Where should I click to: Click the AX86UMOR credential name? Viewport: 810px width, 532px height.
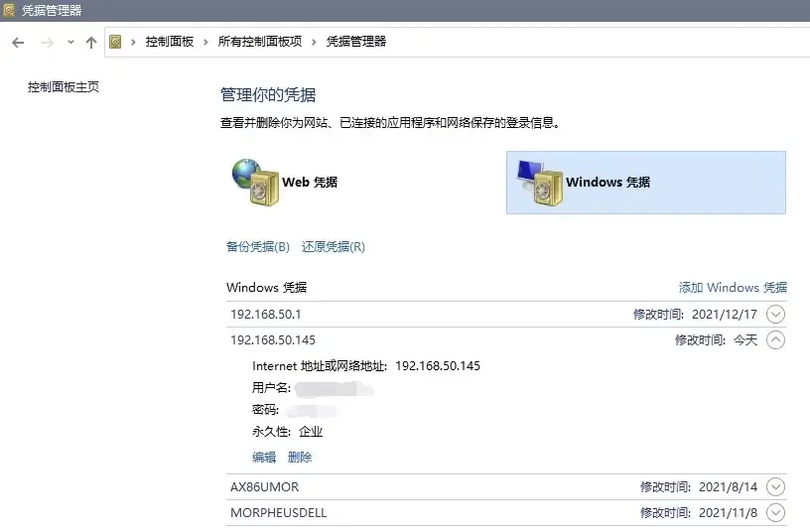pos(264,486)
